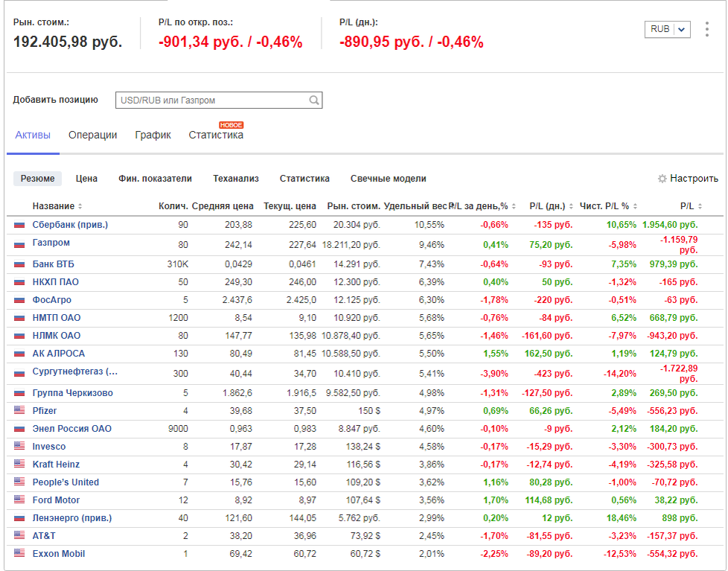Open the RUB currency dropdown
Image resolution: width=728 pixels, height=571 pixels.
(667, 29)
